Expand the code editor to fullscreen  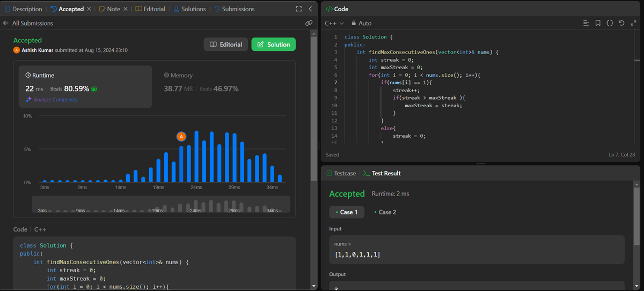point(633,23)
